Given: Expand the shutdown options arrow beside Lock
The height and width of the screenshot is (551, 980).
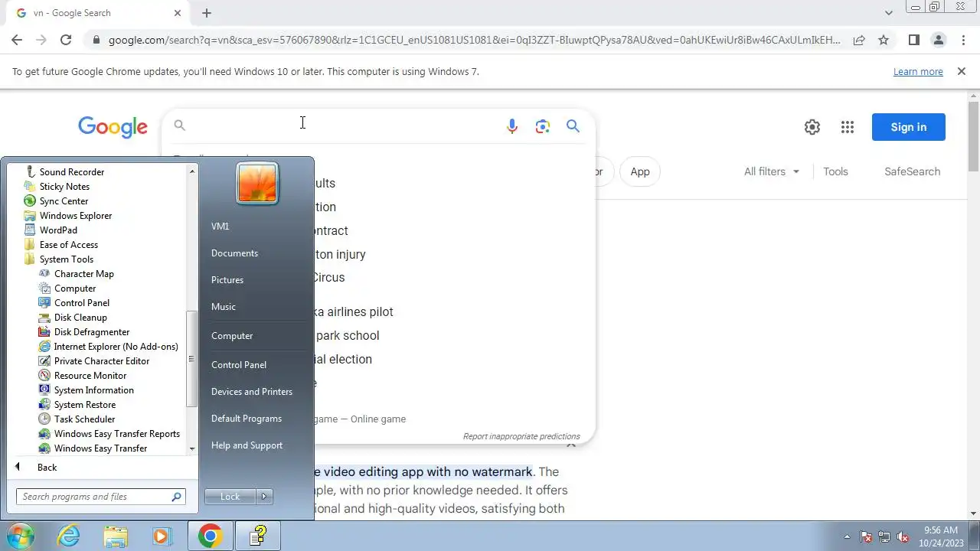Looking at the screenshot, I should click(x=264, y=497).
